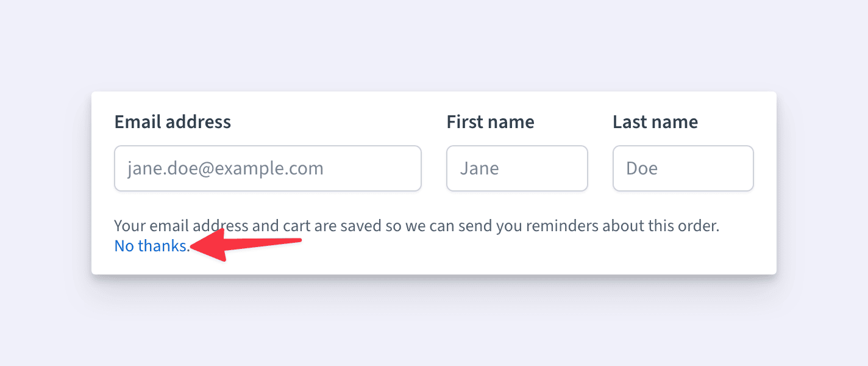
Task: Click the lavender page background above the card
Action: (434, 43)
